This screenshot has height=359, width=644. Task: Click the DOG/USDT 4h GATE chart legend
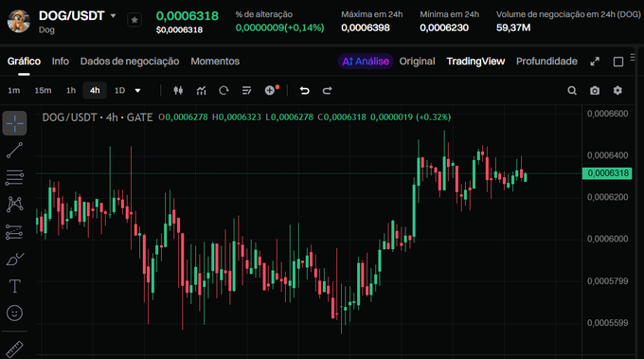click(98, 117)
